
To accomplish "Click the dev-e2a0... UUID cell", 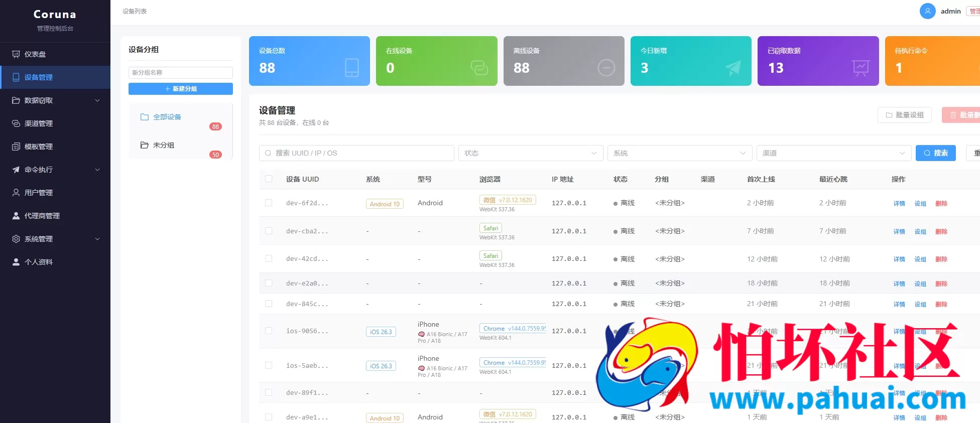I will click(x=307, y=283).
